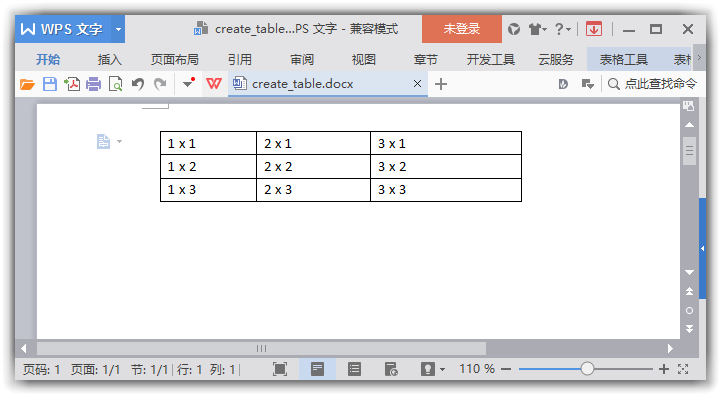Open the 插入 ribbon tab
721x395 pixels.
tap(109, 59)
